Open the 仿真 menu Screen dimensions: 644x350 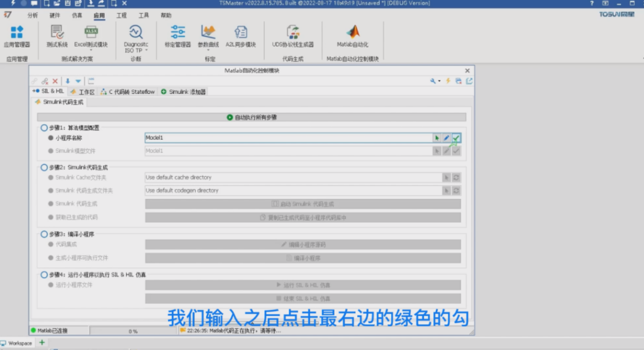coord(77,15)
